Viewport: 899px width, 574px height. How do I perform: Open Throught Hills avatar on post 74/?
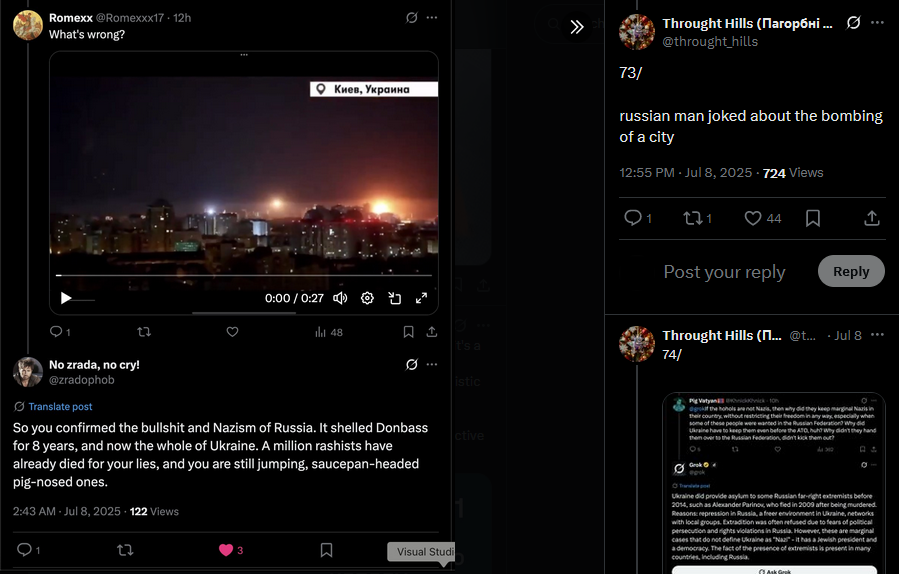pos(637,344)
